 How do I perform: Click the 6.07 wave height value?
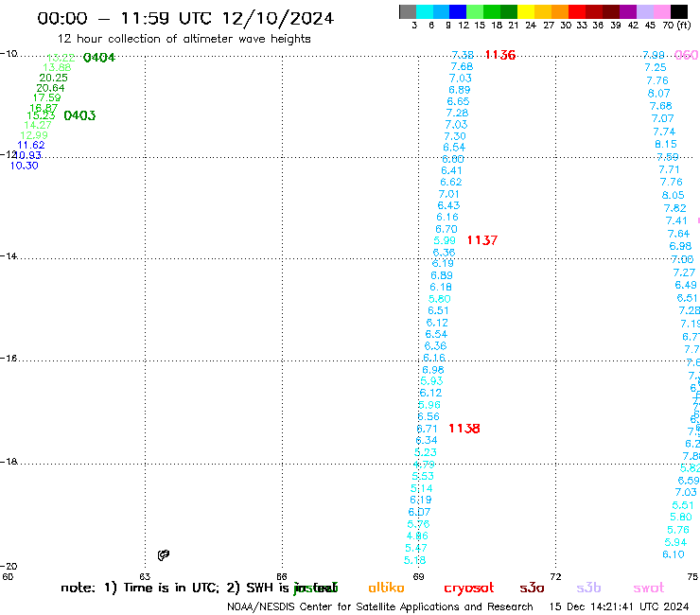coord(419,512)
